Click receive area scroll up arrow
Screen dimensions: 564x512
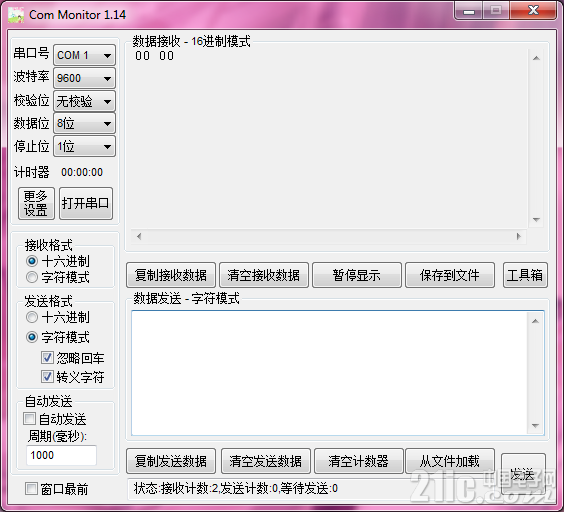tap(536, 58)
